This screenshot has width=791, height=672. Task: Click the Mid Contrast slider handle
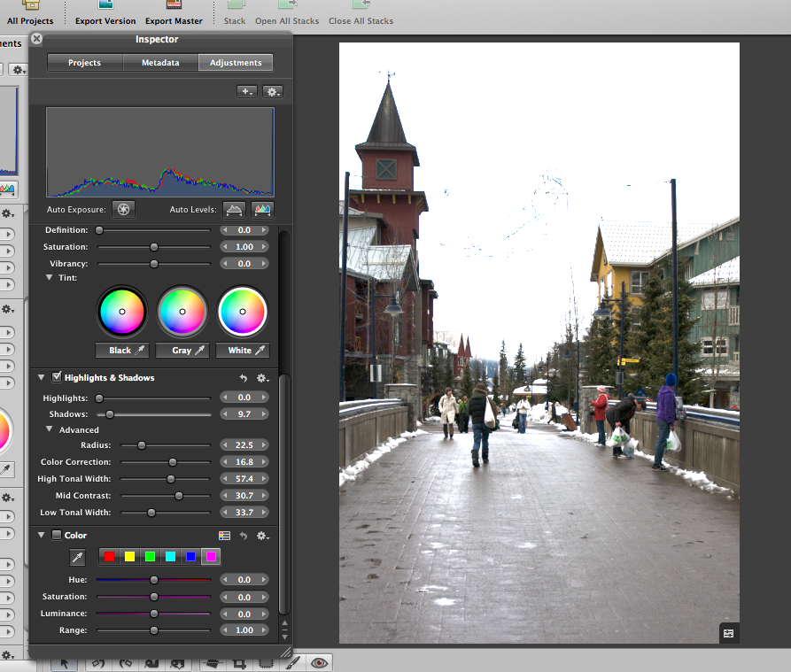point(179,496)
